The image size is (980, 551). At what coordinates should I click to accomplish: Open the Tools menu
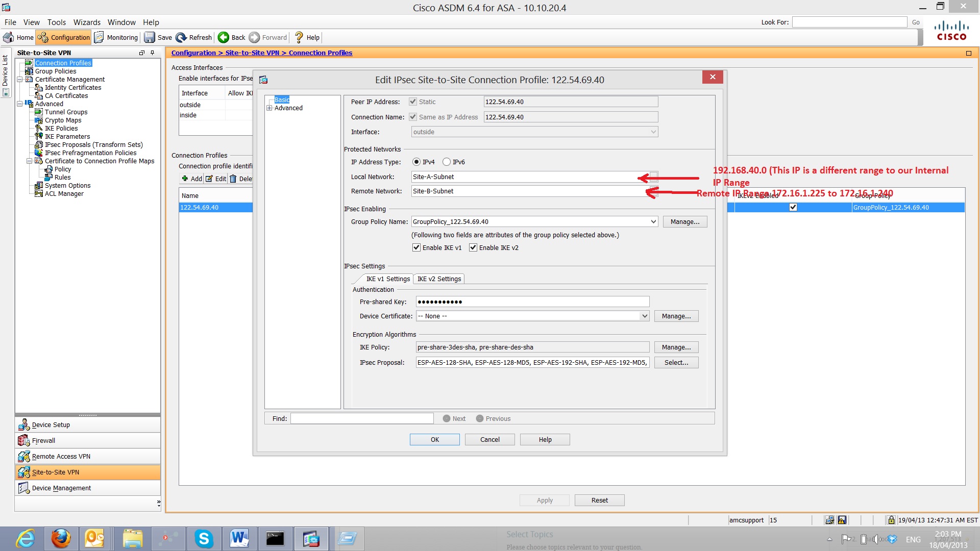[57, 22]
